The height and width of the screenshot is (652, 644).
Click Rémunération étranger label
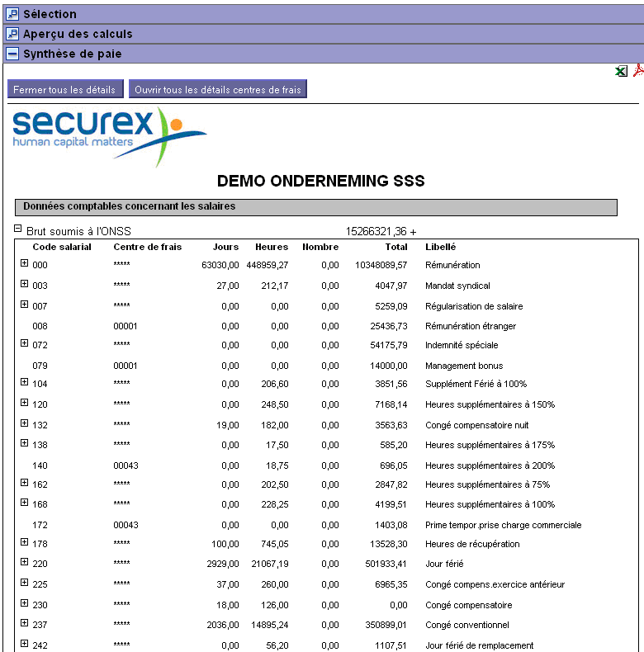[471, 326]
